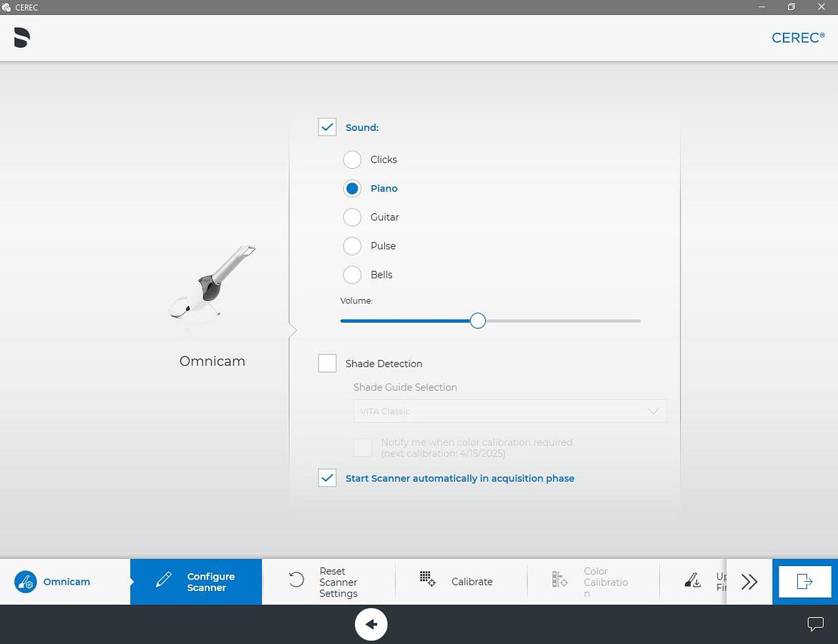Expand more steps with double chevron
This screenshot has height=644, width=838.
tap(749, 582)
